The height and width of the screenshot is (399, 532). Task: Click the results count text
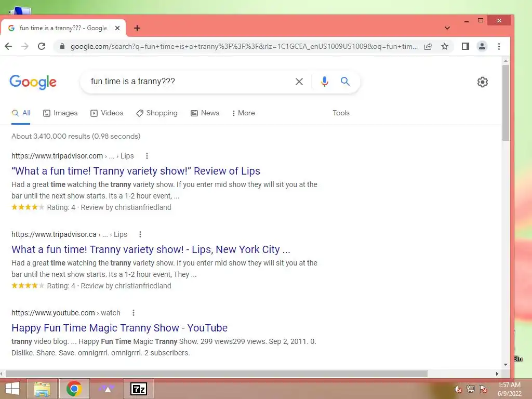click(76, 137)
